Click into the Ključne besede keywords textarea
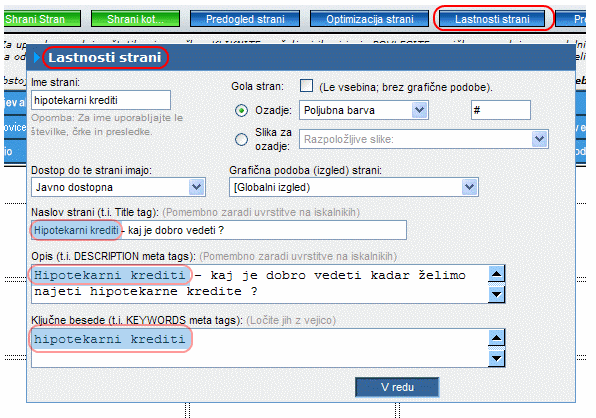596x418 pixels. click(x=260, y=348)
